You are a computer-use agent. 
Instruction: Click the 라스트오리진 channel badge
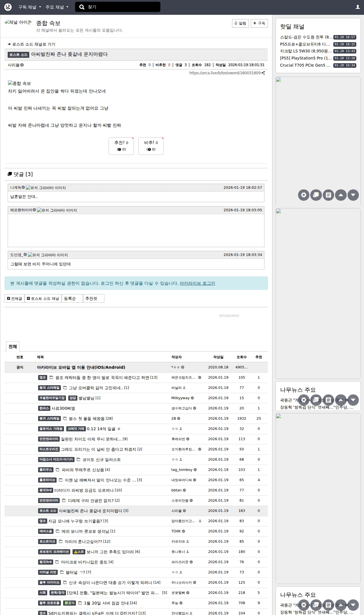click(49, 449)
